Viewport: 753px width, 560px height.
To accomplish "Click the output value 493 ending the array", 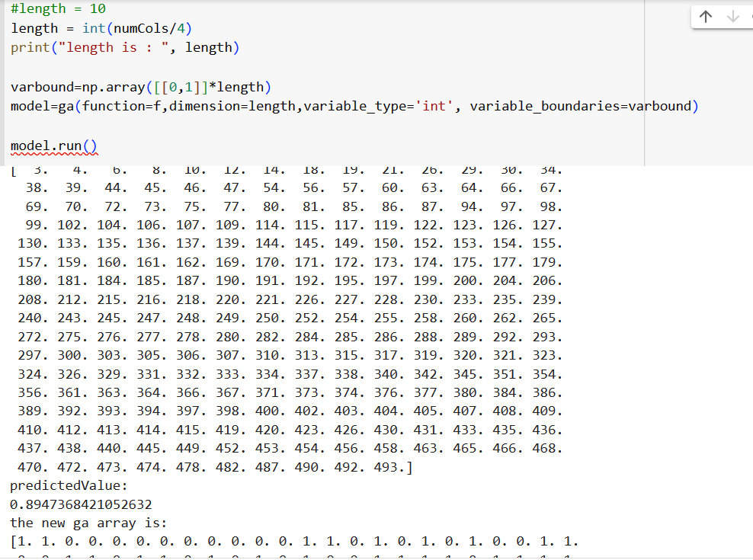I will (390, 467).
